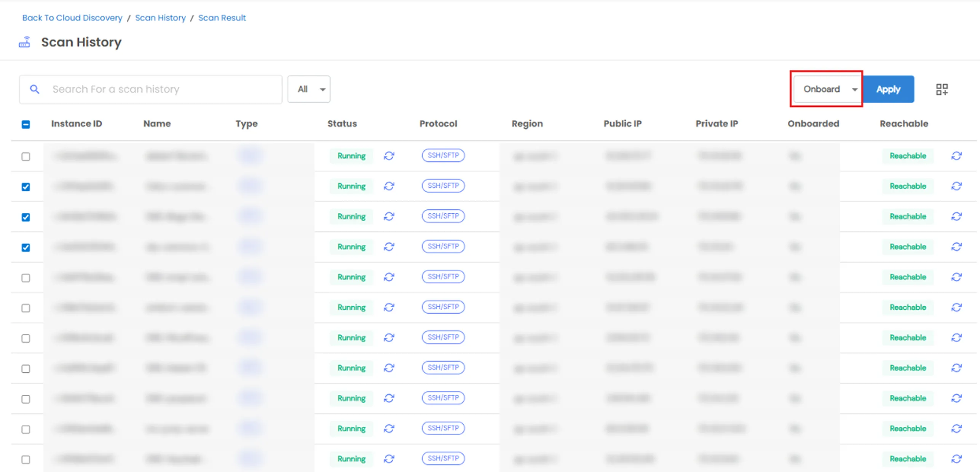The image size is (980, 472).
Task: Click the last row's SSH/SFTP badge
Action: (x=443, y=458)
